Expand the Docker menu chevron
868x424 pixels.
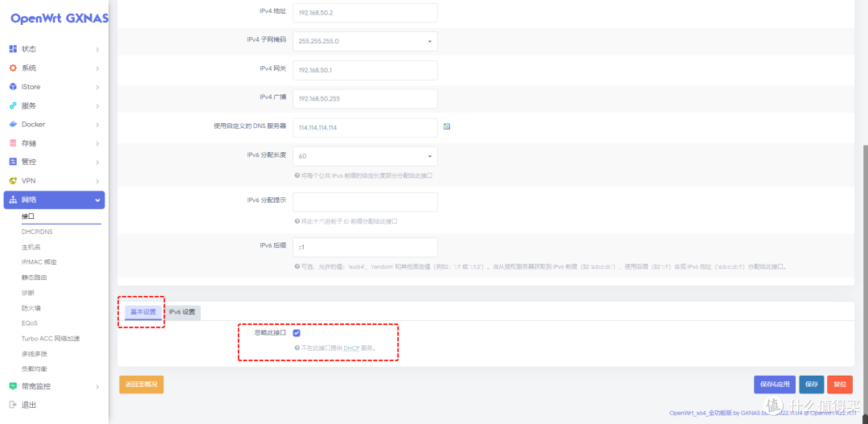97,125
